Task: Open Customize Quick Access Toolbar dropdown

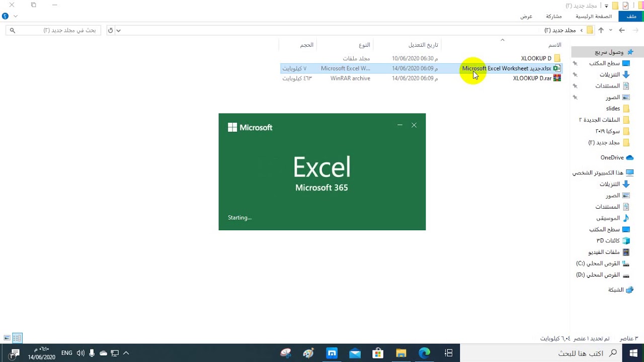Action: coord(607,6)
